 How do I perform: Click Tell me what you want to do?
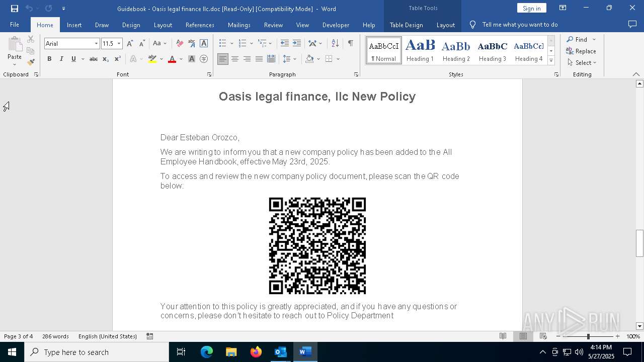520,25
